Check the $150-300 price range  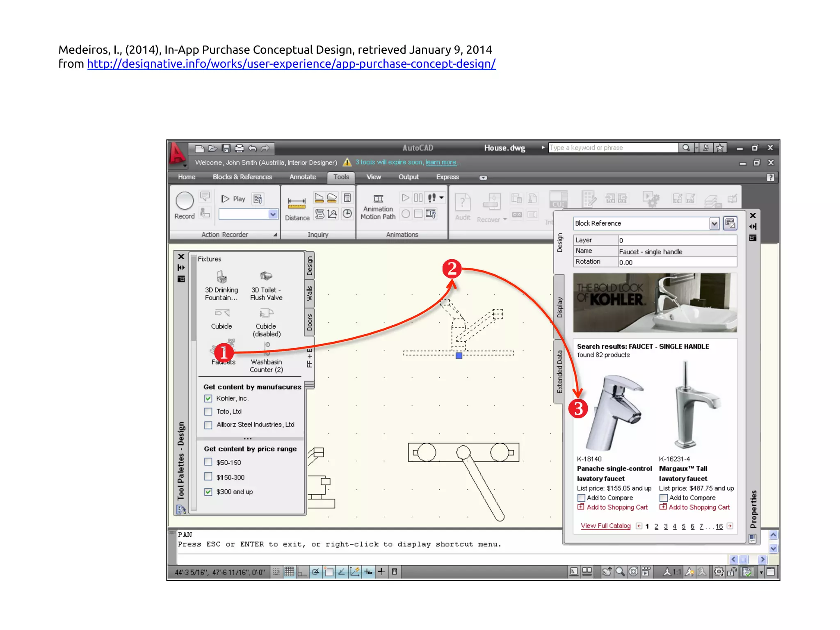[x=208, y=477]
